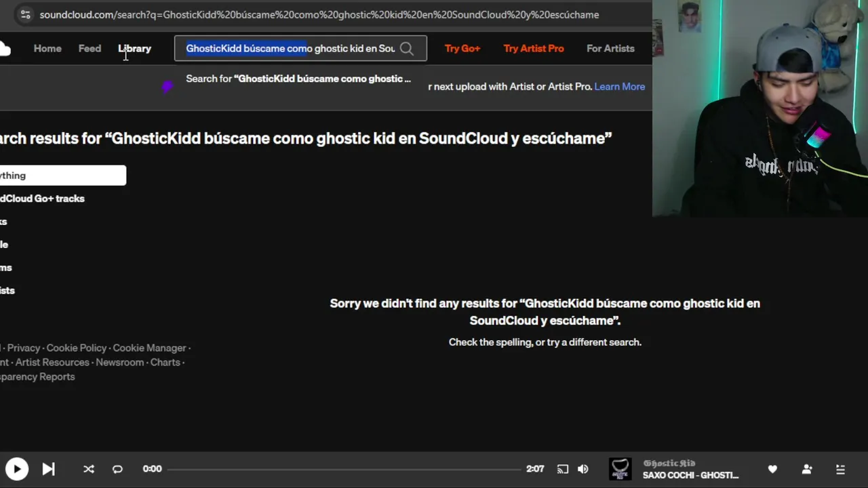This screenshot has width=868, height=488.
Task: Click the Learn More link
Action: 620,87
